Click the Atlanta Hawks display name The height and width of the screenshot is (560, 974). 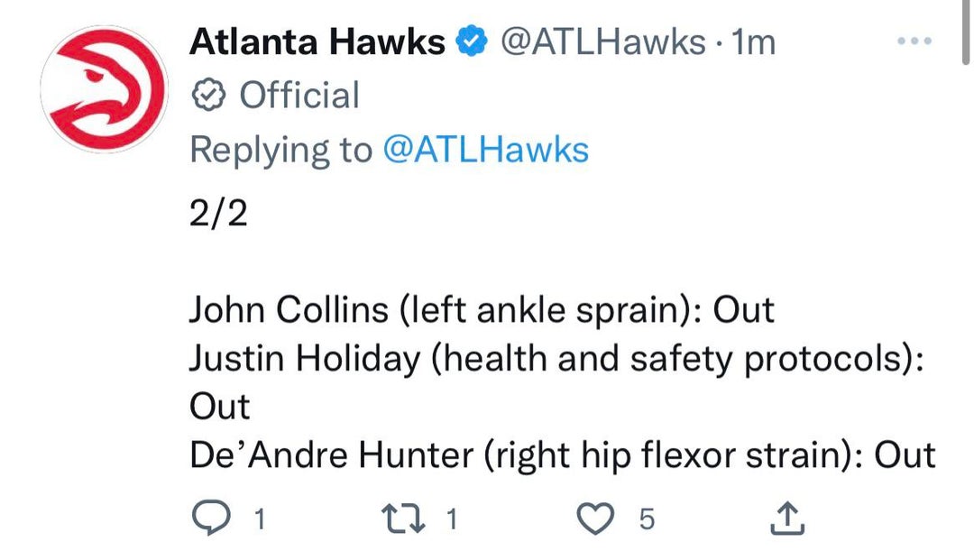pos(317,41)
